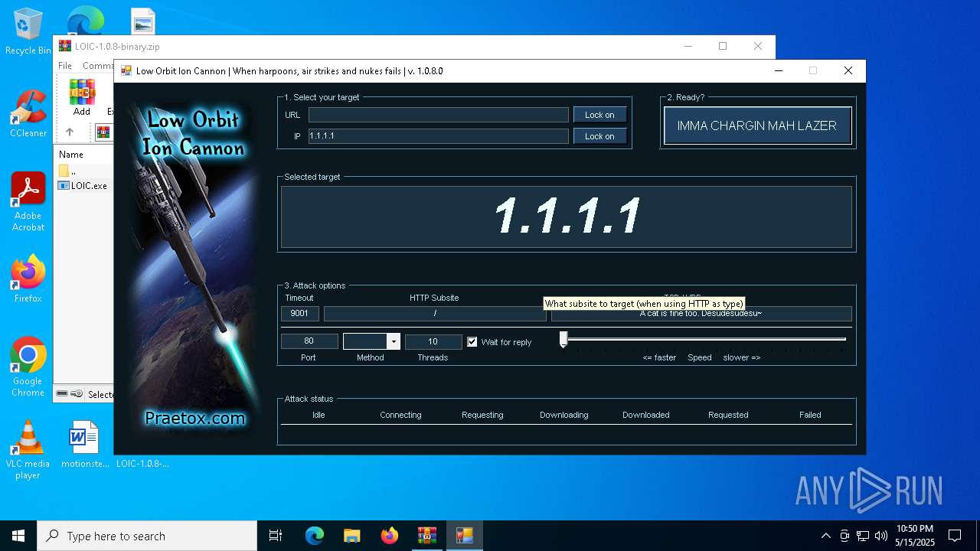Click Praetox.com link on LOIC banner

[195, 419]
